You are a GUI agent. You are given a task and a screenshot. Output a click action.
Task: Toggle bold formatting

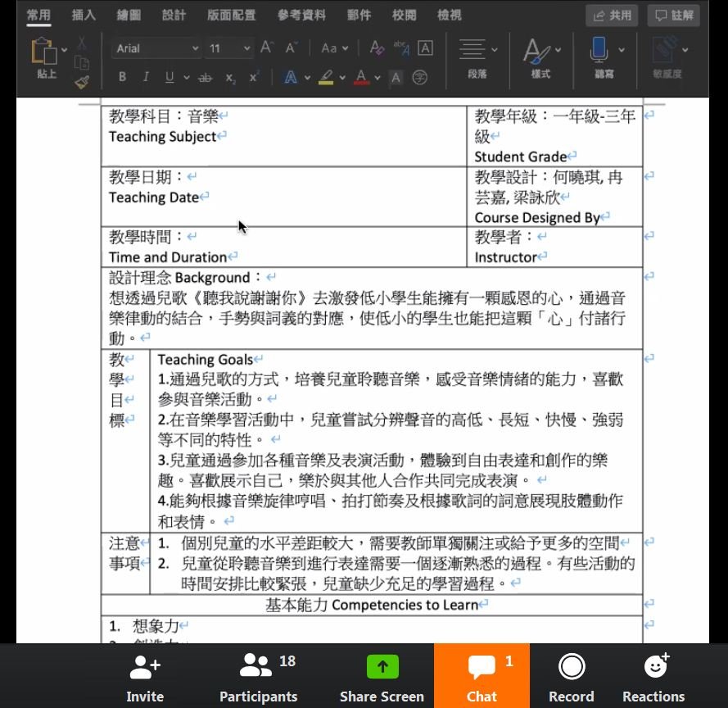122,77
